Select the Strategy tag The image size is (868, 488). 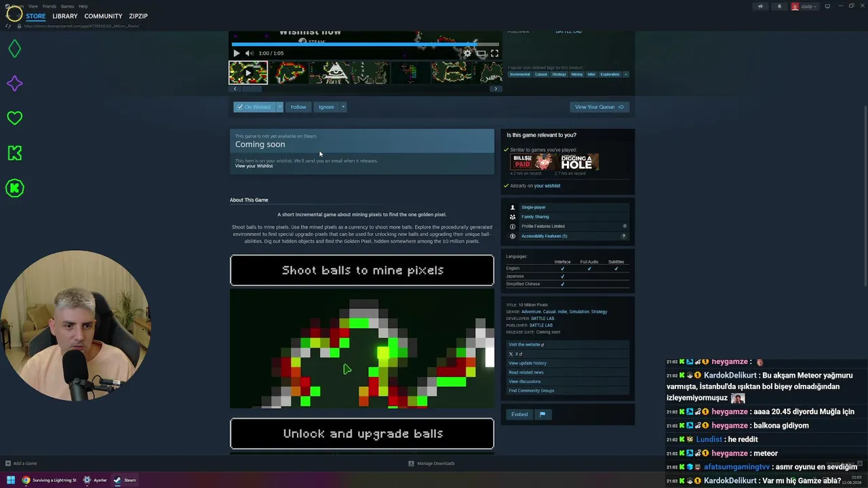559,75
